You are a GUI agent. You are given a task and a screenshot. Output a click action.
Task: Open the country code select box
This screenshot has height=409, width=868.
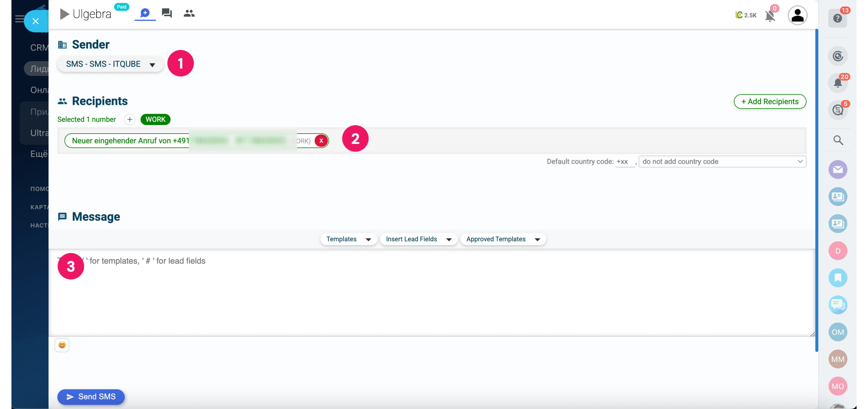[x=722, y=161]
